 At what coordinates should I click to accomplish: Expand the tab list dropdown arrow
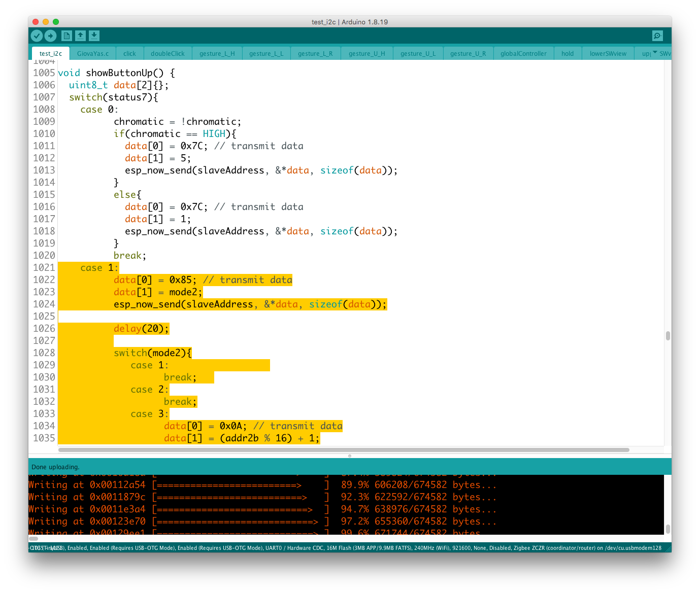655,53
